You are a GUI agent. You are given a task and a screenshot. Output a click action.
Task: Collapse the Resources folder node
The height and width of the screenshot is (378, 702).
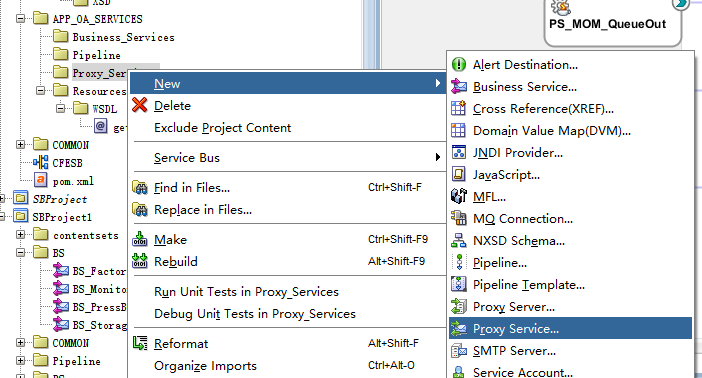(x=41, y=90)
